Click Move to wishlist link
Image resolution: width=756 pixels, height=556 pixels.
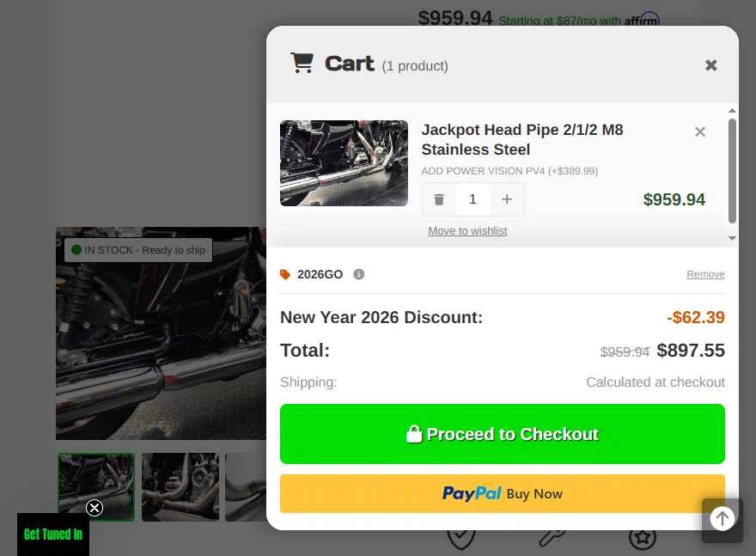click(467, 231)
